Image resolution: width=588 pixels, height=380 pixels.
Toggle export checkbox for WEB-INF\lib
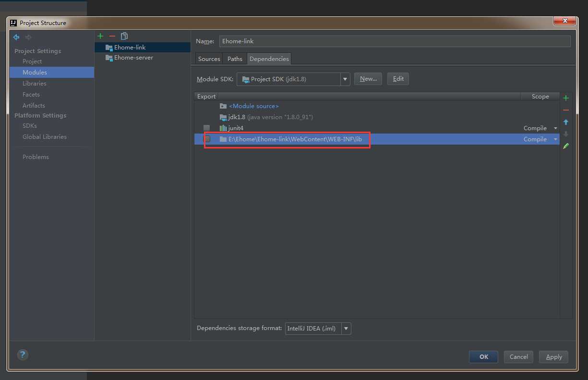click(207, 139)
